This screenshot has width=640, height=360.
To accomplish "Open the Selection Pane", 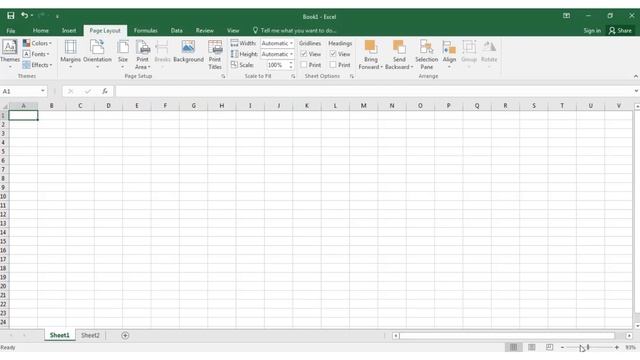I will tap(427, 54).
